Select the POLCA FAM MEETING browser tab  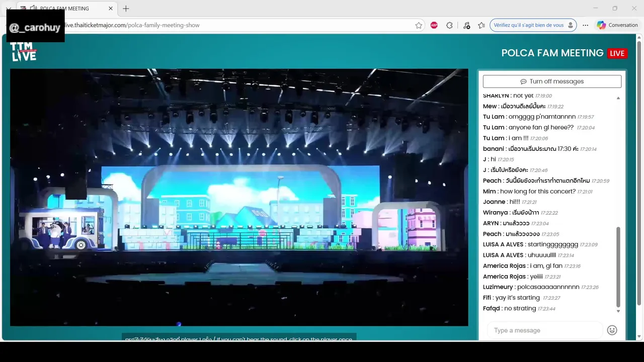point(67,9)
